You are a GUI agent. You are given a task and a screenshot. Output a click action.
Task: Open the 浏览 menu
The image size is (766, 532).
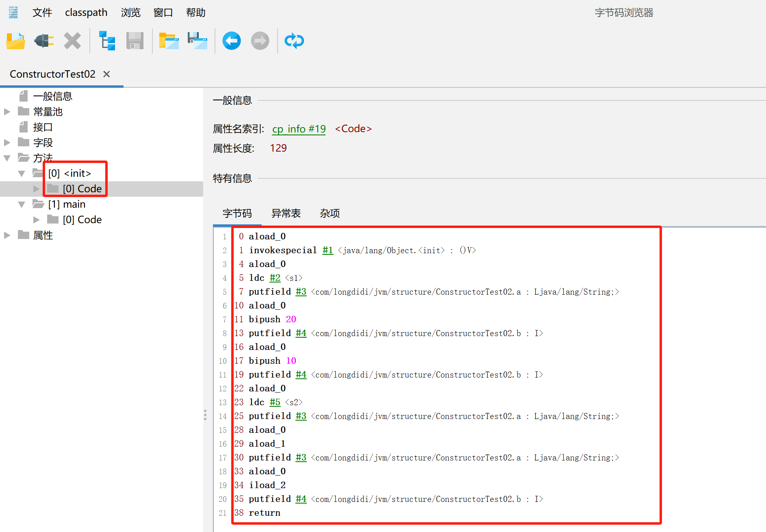[x=131, y=13]
